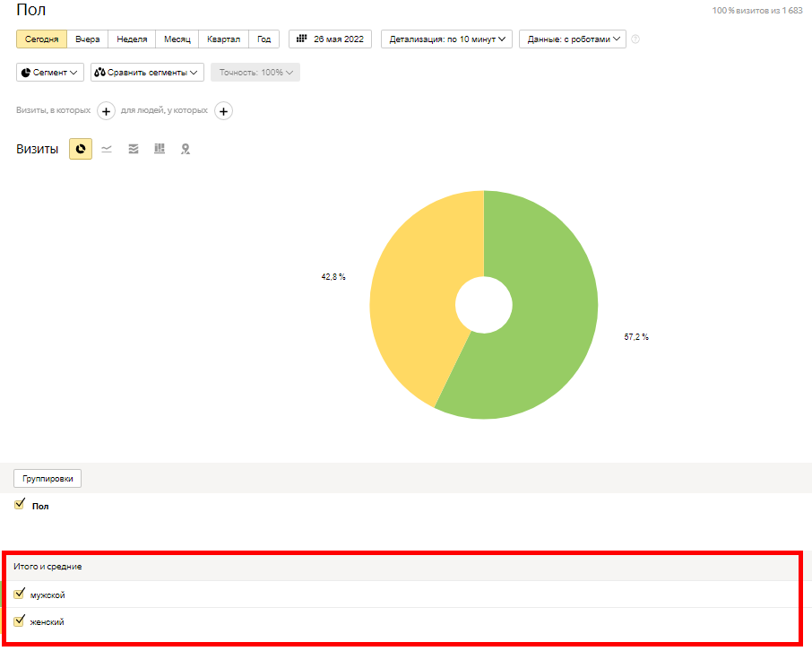
Task: Switch to the map view icon
Action: [x=186, y=149]
